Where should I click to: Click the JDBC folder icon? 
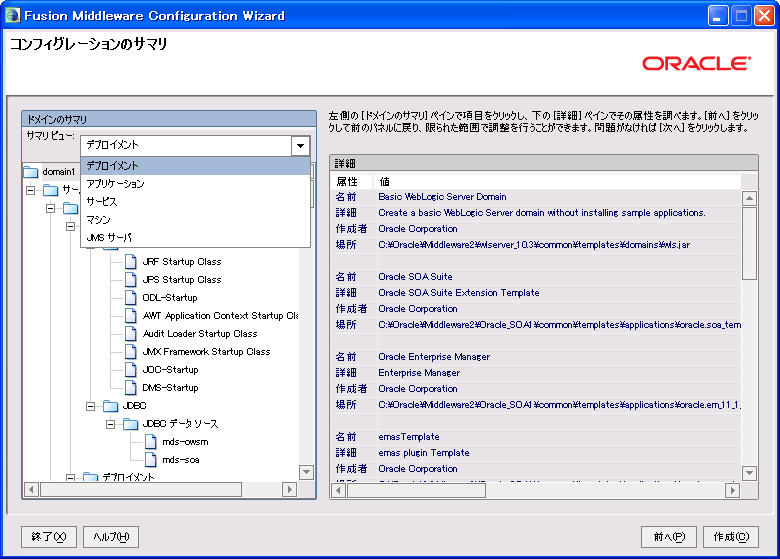tap(110, 406)
